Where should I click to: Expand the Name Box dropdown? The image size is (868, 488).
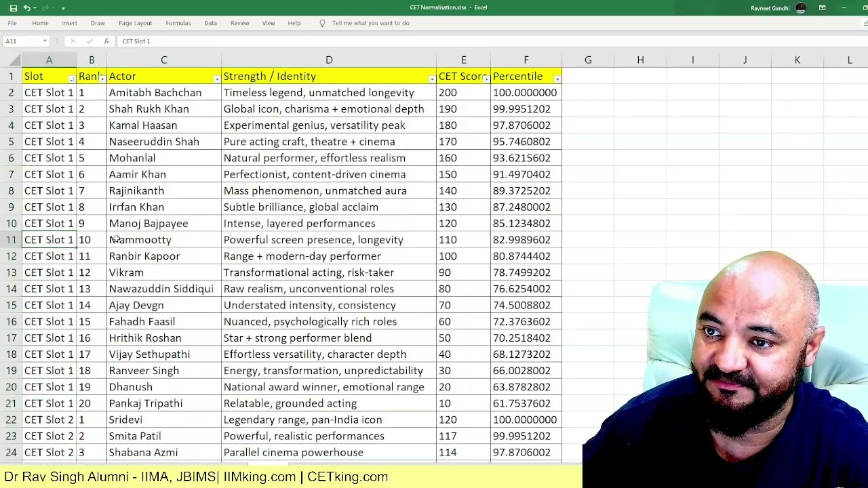45,41
